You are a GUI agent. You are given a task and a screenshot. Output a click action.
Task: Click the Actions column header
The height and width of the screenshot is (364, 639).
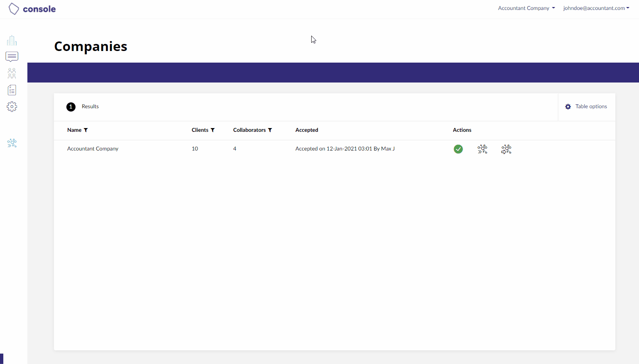click(x=462, y=130)
